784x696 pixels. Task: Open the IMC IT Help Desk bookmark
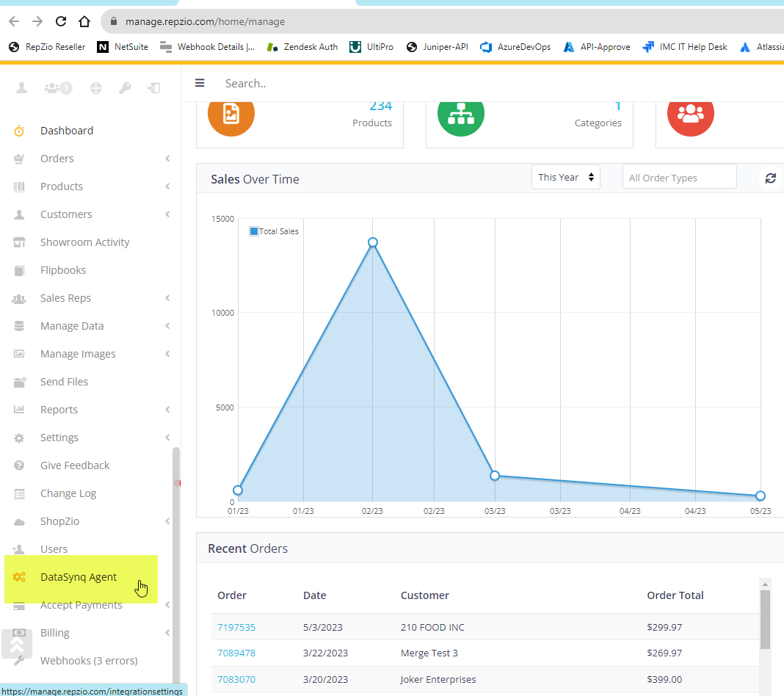[685, 47]
